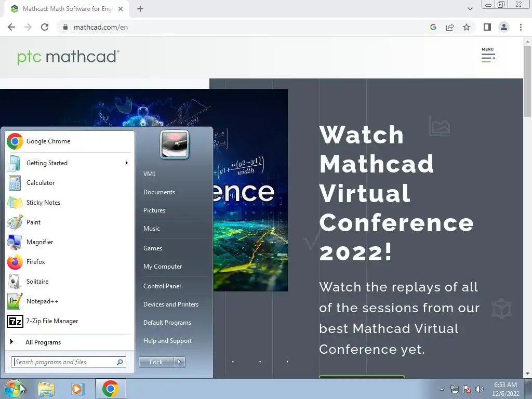Click the network tray icon
Screen dimensions: 532x399
454,389
